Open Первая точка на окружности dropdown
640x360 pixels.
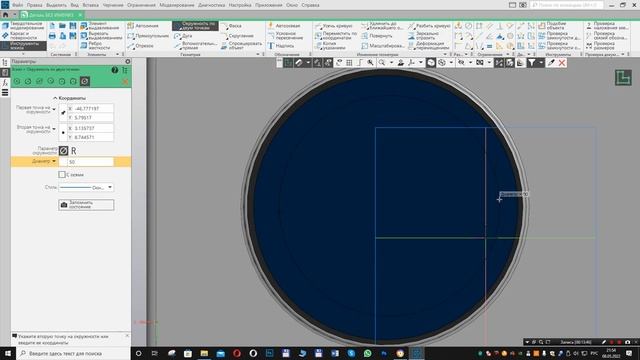point(54,109)
